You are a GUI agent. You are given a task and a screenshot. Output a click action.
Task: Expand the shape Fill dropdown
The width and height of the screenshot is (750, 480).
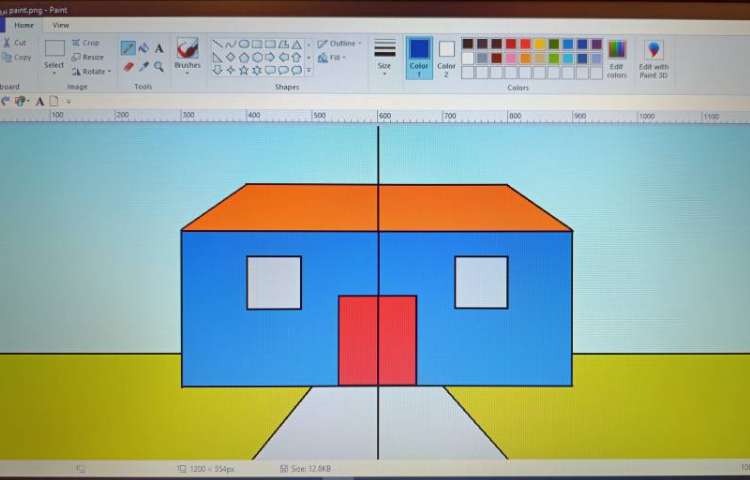click(x=334, y=58)
